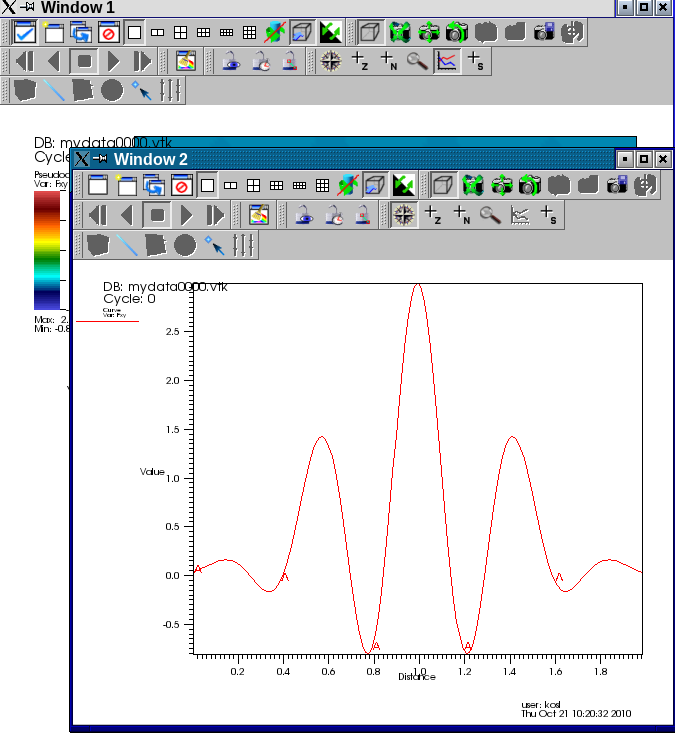
Task: Choose the 3x3 grid layout in Window 1
Action: 249,32
